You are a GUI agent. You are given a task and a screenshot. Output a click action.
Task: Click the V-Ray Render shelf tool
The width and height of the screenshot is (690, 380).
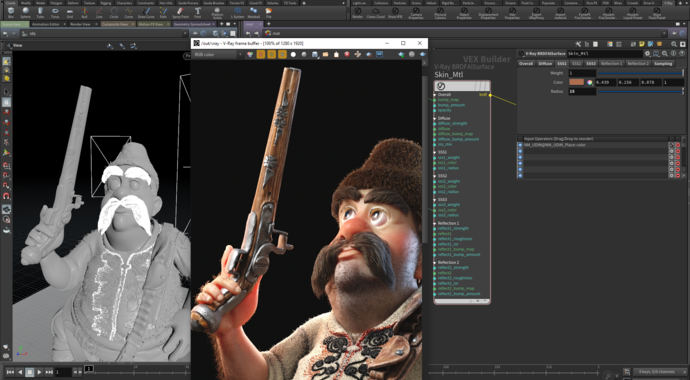[x=358, y=12]
